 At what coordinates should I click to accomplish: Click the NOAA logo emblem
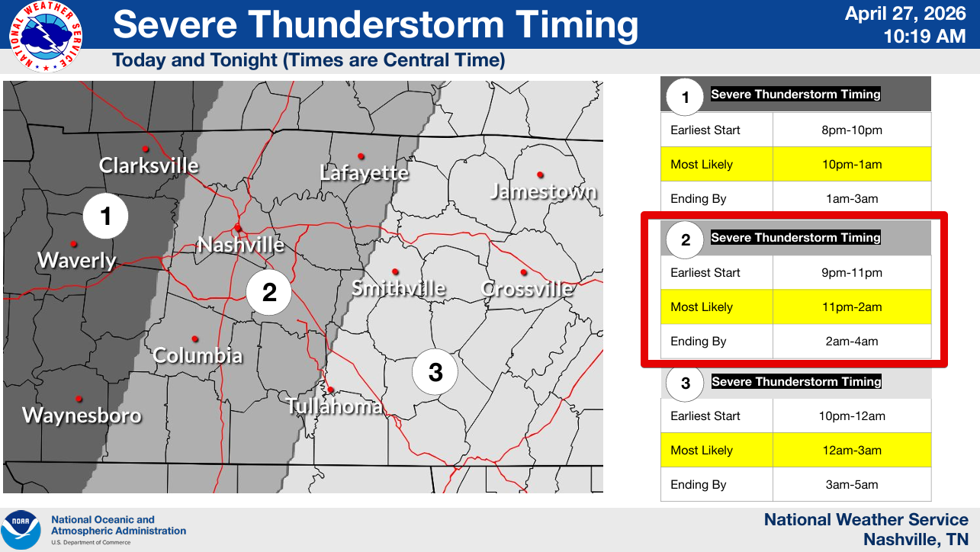tap(21, 530)
